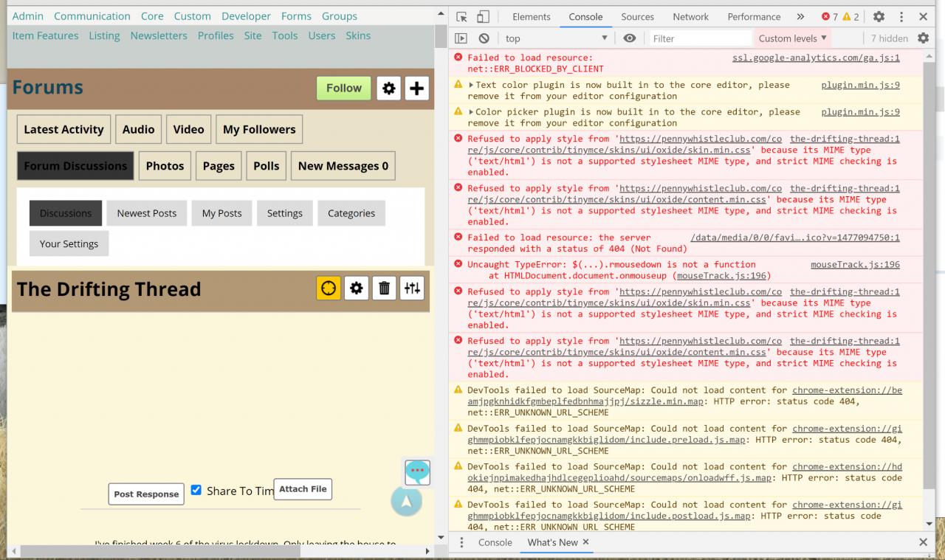Screen dimensions: 945x560
Task: Open the mouseTrack.js:196 source link
Action: click(x=855, y=264)
